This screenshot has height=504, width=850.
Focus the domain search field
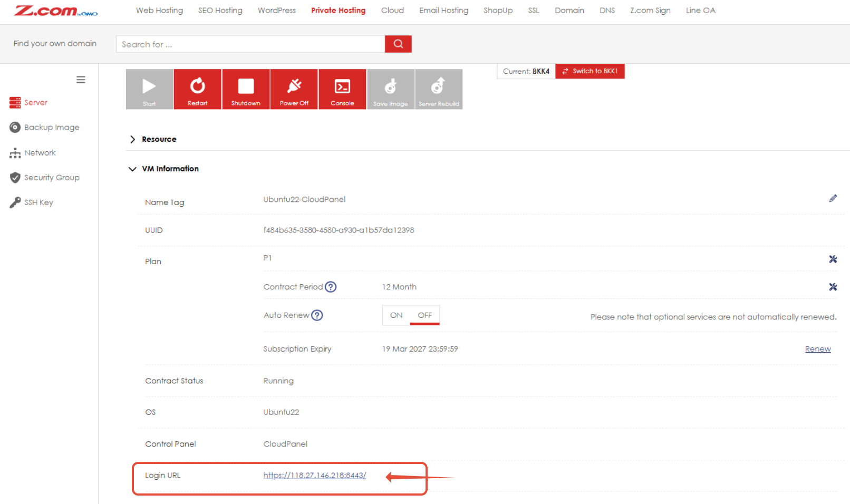(250, 44)
